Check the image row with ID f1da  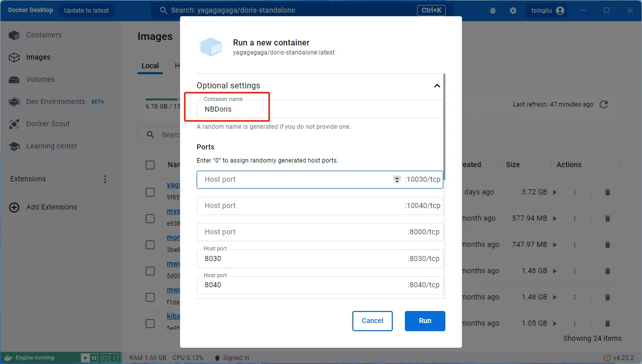[x=150, y=297]
